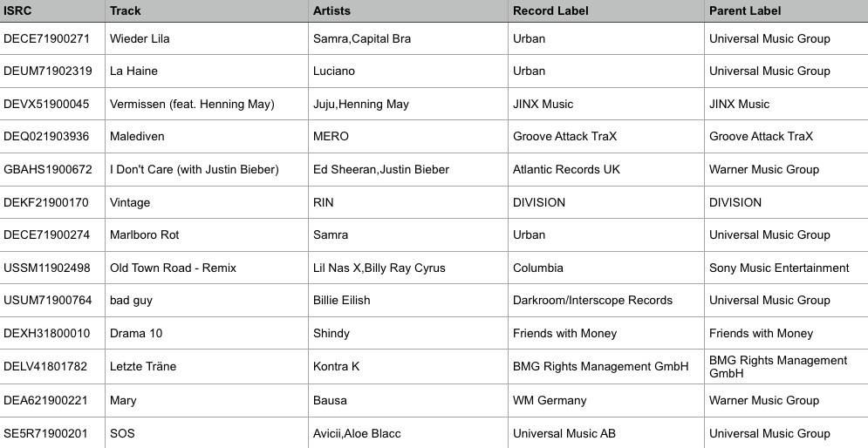Click the ISRC column header
This screenshot has width=868, height=448.
pyautogui.click(x=18, y=11)
